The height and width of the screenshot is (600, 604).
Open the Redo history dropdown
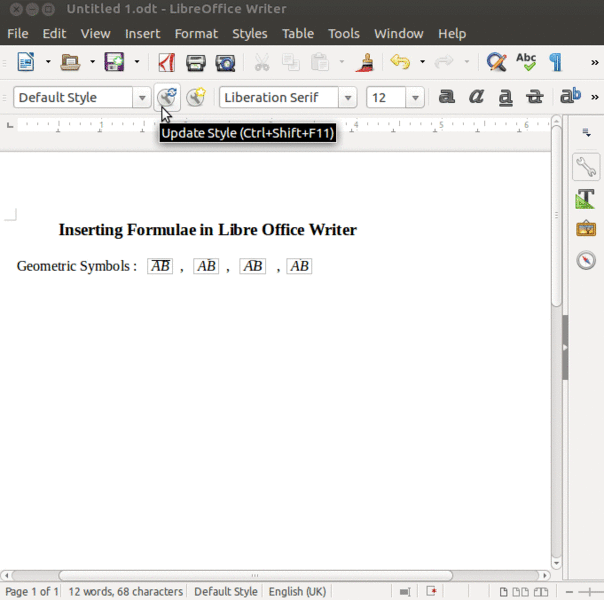point(466,62)
